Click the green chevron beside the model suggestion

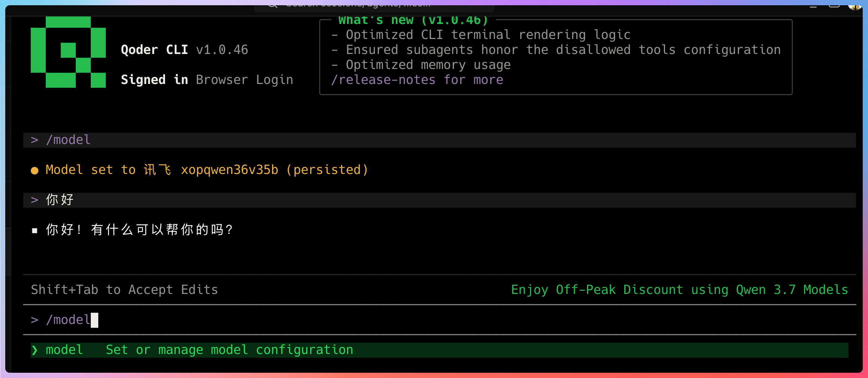tap(35, 350)
